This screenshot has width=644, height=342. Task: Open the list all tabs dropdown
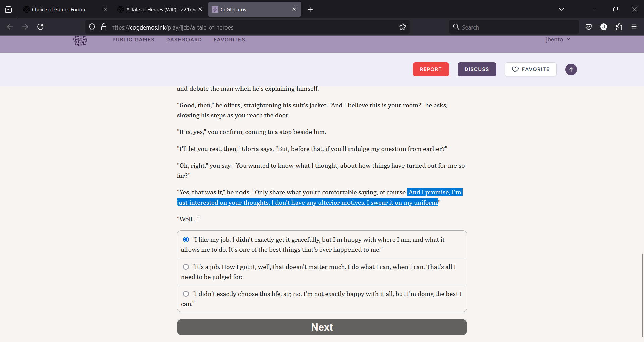click(x=561, y=9)
